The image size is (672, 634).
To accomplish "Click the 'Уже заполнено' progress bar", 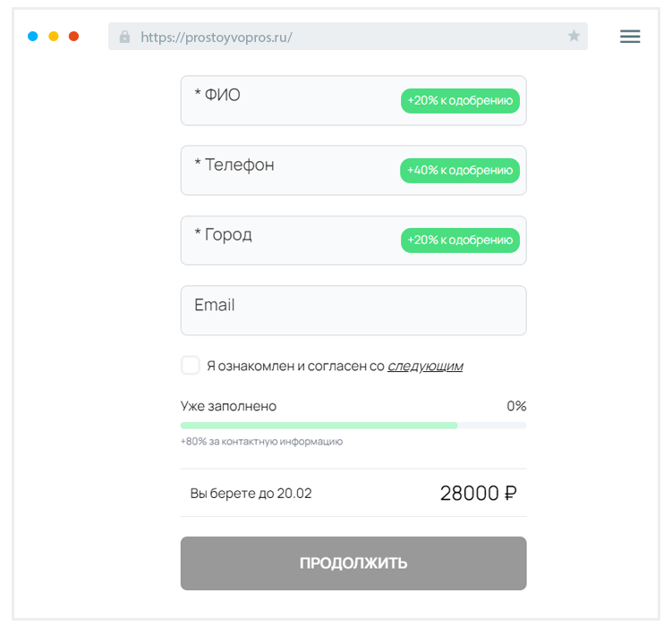I will point(353,426).
